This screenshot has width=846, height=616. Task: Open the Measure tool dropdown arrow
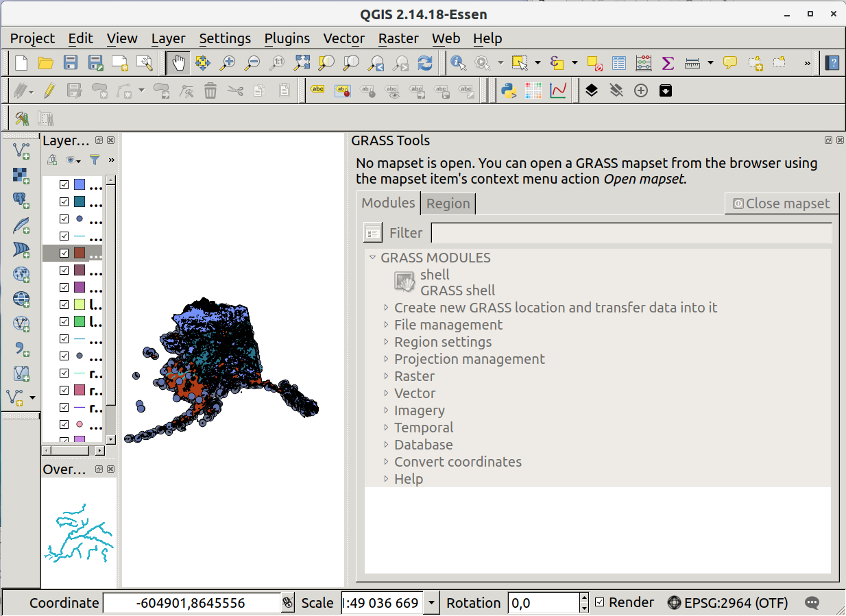(710, 63)
